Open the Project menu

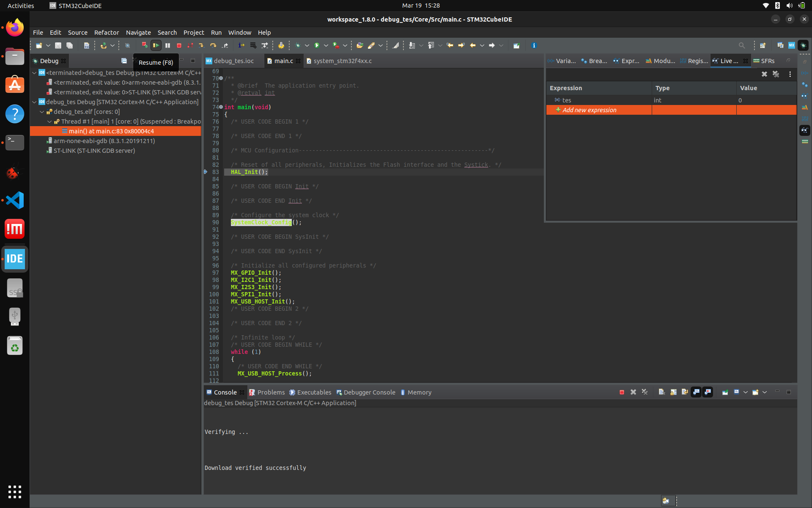tap(194, 33)
